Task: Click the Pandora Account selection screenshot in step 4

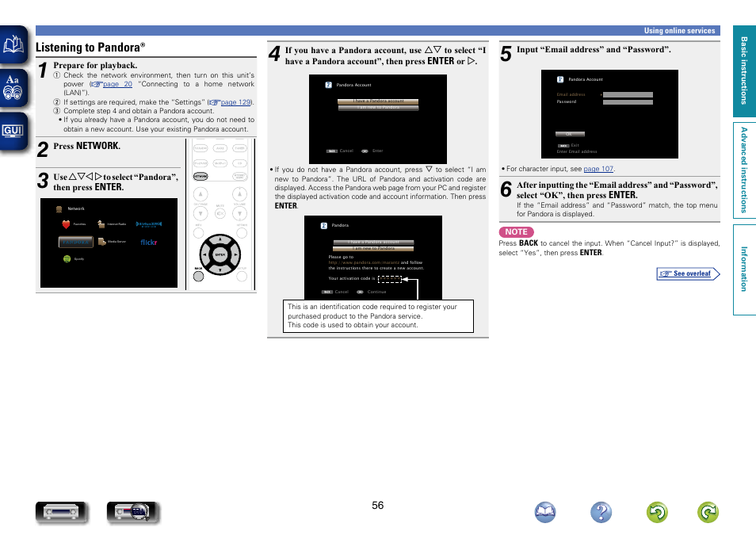Action: (378, 119)
